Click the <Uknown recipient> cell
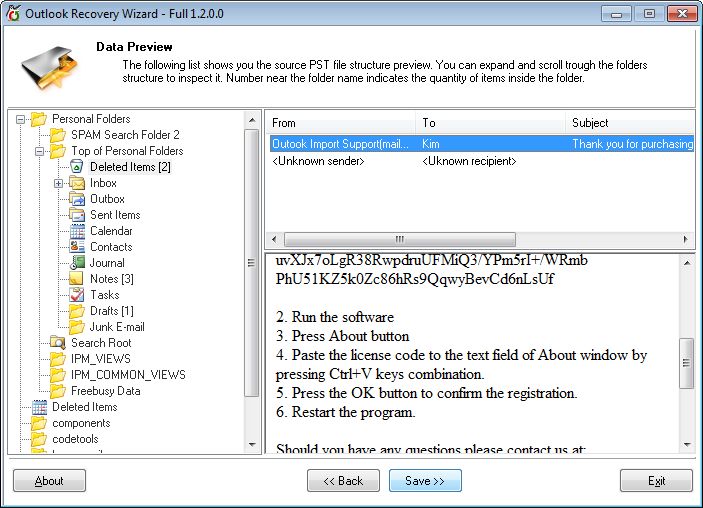Viewport: 703px width, 508px height. click(469, 161)
